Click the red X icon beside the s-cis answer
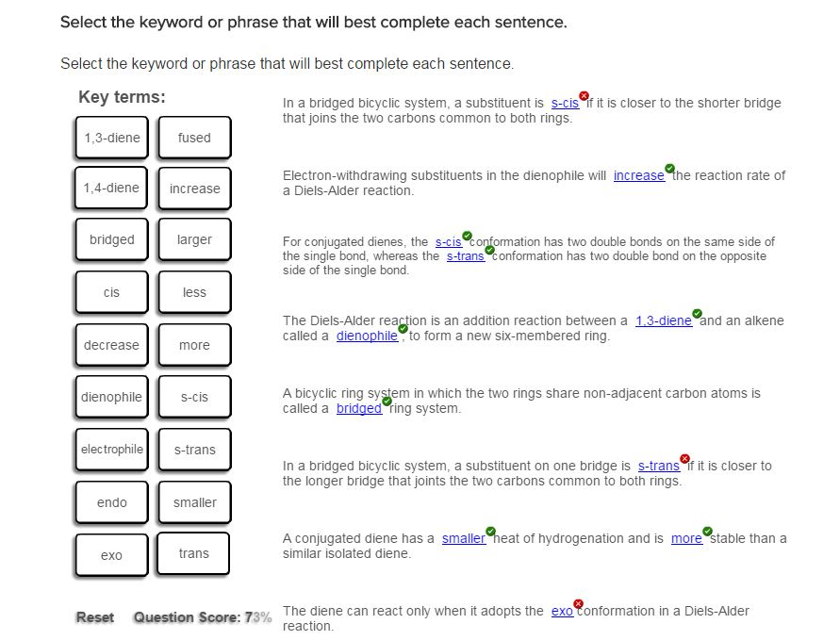840x640 pixels. tap(583, 96)
